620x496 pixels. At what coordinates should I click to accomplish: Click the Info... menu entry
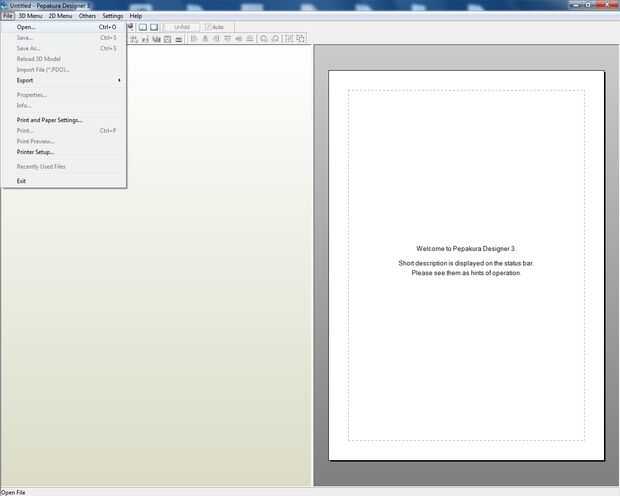tap(64, 106)
